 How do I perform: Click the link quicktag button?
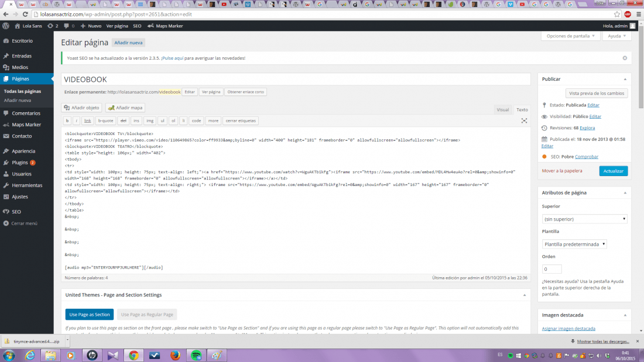point(87,120)
